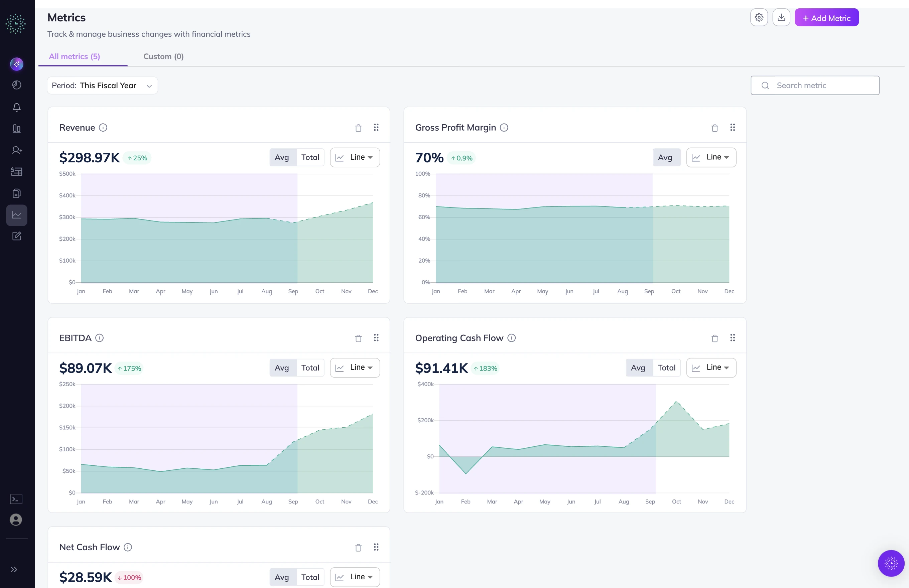Open the user profile avatar icon
The image size is (909, 588).
point(16,520)
